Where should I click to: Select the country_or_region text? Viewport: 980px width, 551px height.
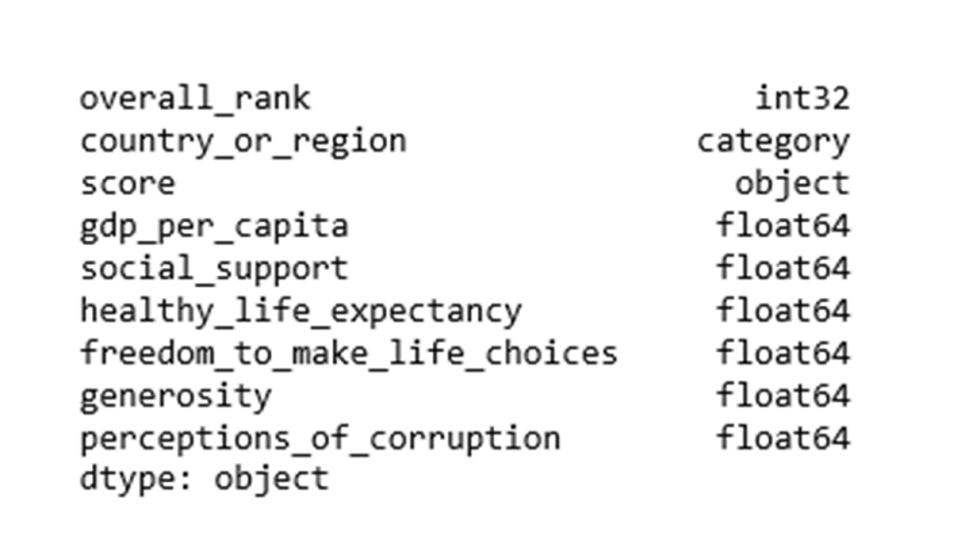[243, 142]
